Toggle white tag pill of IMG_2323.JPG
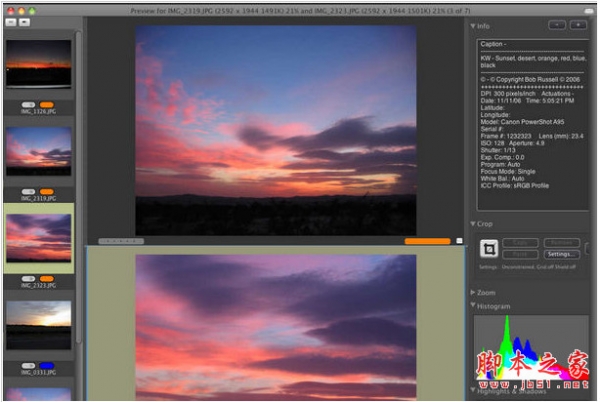Viewport: 600px width, 402px height. [x=28, y=279]
